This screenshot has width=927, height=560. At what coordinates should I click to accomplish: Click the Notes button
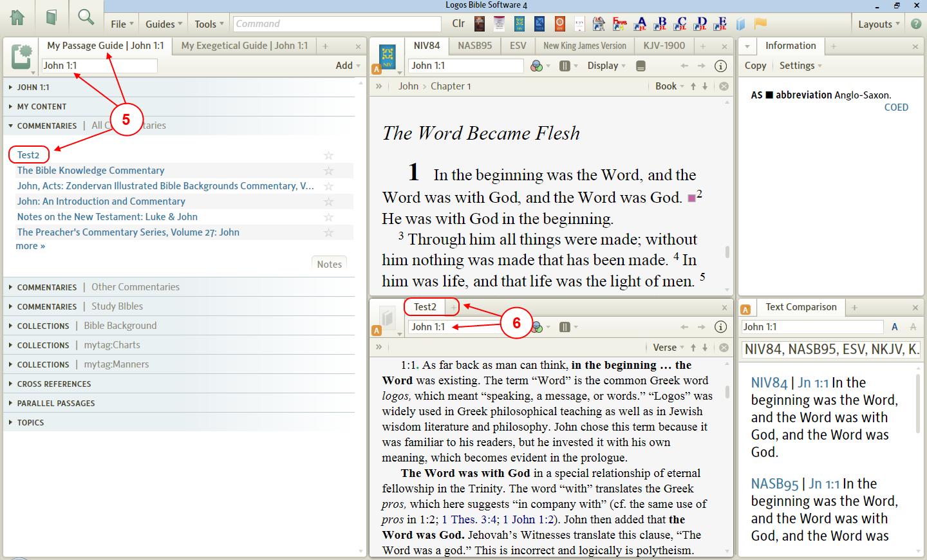(x=329, y=264)
